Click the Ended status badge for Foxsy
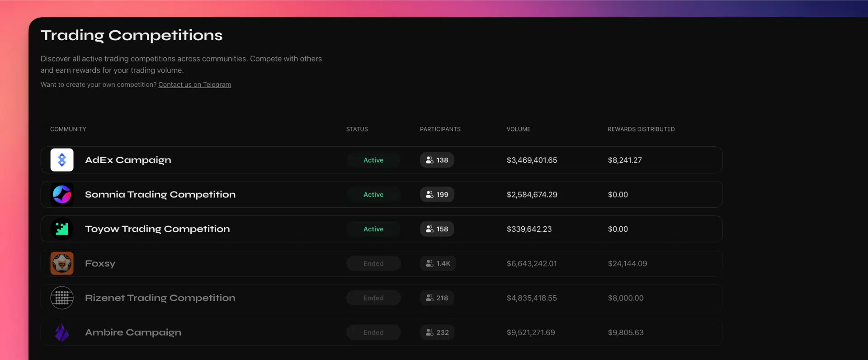This screenshot has height=360, width=868. tap(373, 263)
